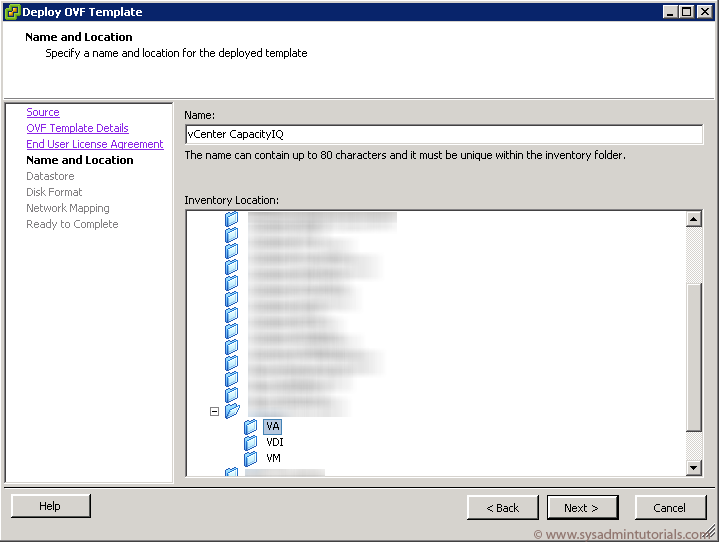Click the Datastore step label
The width and height of the screenshot is (719, 542).
coord(50,176)
